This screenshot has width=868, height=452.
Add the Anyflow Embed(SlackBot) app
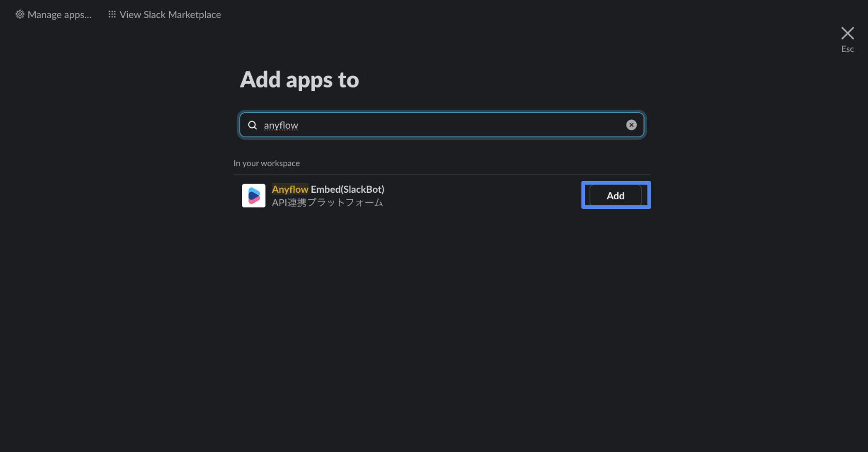615,195
